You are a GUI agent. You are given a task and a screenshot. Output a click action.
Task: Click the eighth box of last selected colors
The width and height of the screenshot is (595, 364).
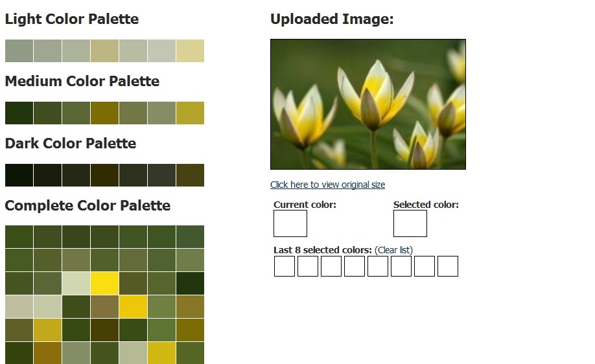448,266
